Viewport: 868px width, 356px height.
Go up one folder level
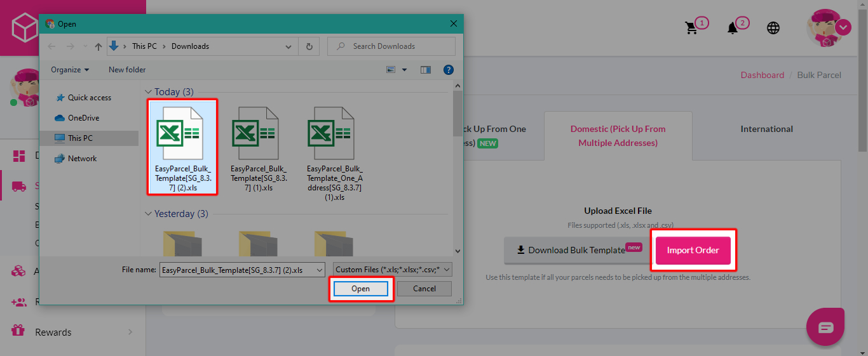(98, 46)
